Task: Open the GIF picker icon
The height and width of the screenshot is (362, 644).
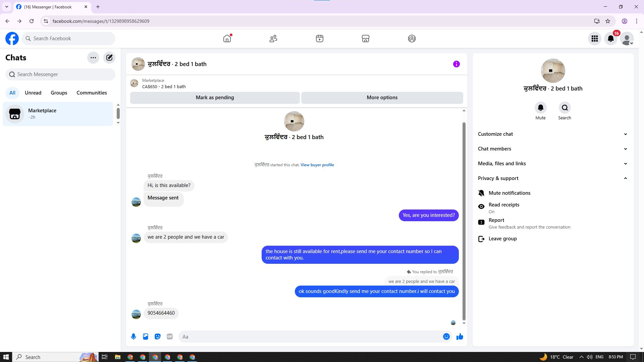Action: [x=170, y=337]
